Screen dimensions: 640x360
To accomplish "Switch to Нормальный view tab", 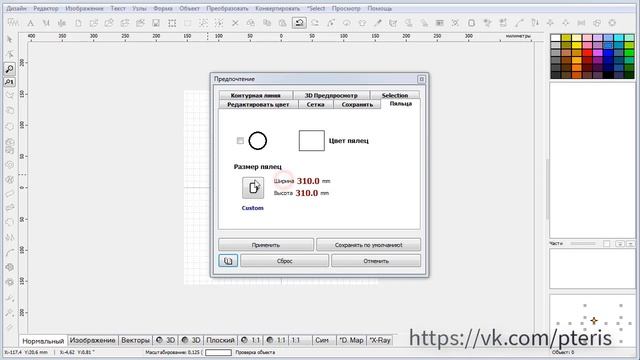I will [43, 340].
